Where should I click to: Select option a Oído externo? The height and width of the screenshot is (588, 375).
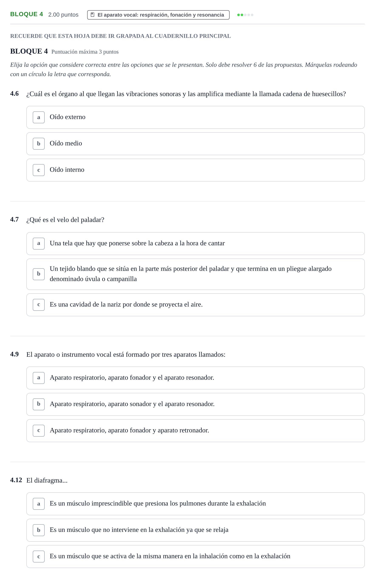tap(195, 117)
